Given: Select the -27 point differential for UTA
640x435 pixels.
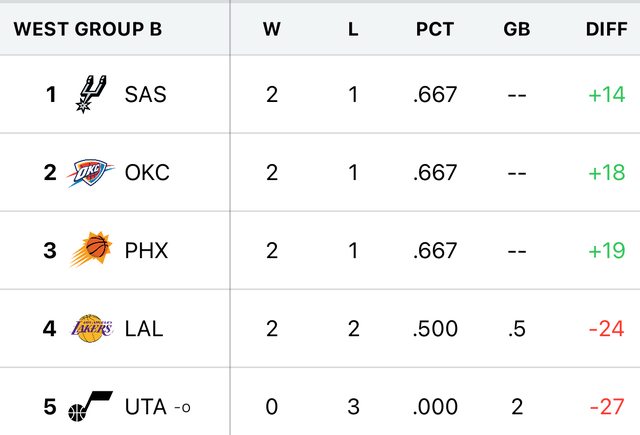Looking at the screenshot, I should point(607,407).
